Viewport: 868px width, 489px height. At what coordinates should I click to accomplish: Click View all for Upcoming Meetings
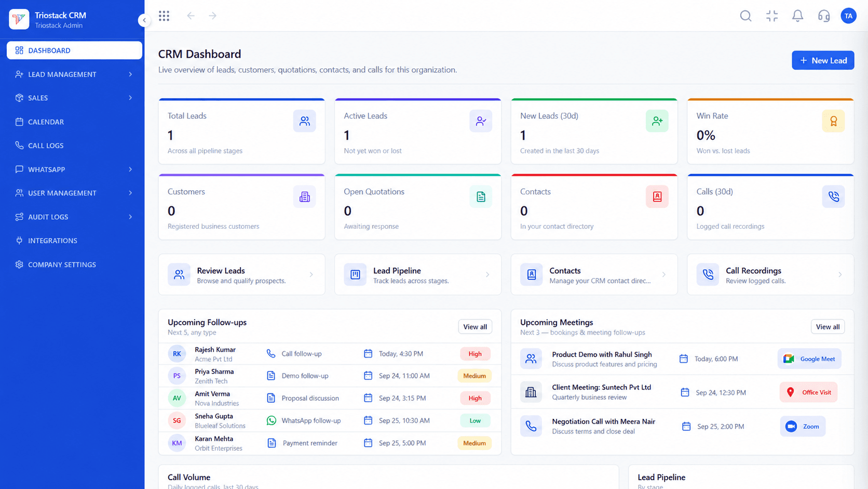(828, 327)
